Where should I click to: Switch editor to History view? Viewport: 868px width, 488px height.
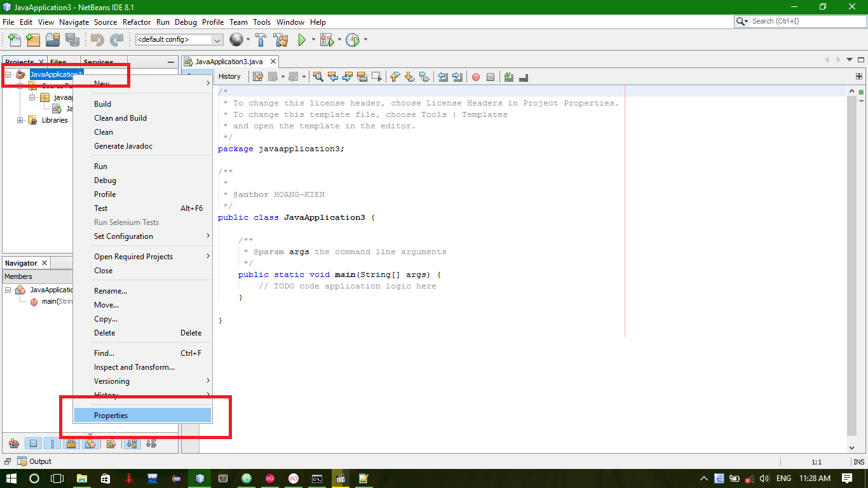pyautogui.click(x=229, y=76)
